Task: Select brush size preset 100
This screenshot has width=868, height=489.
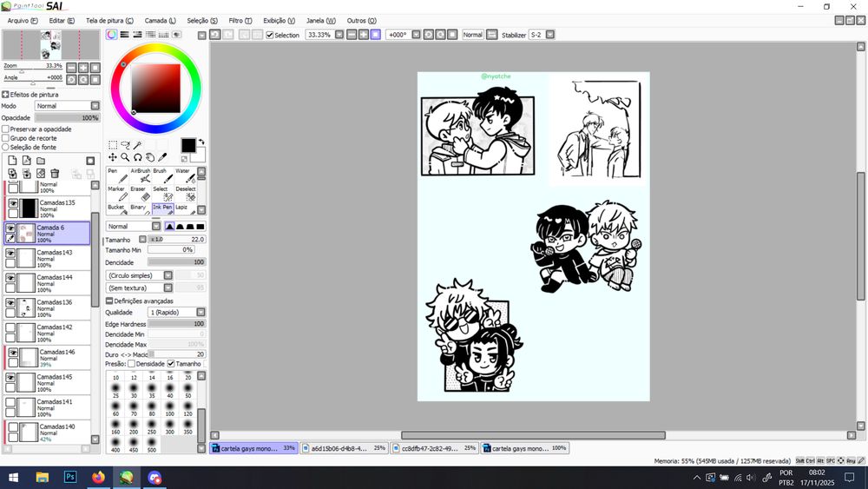Action: (x=170, y=408)
